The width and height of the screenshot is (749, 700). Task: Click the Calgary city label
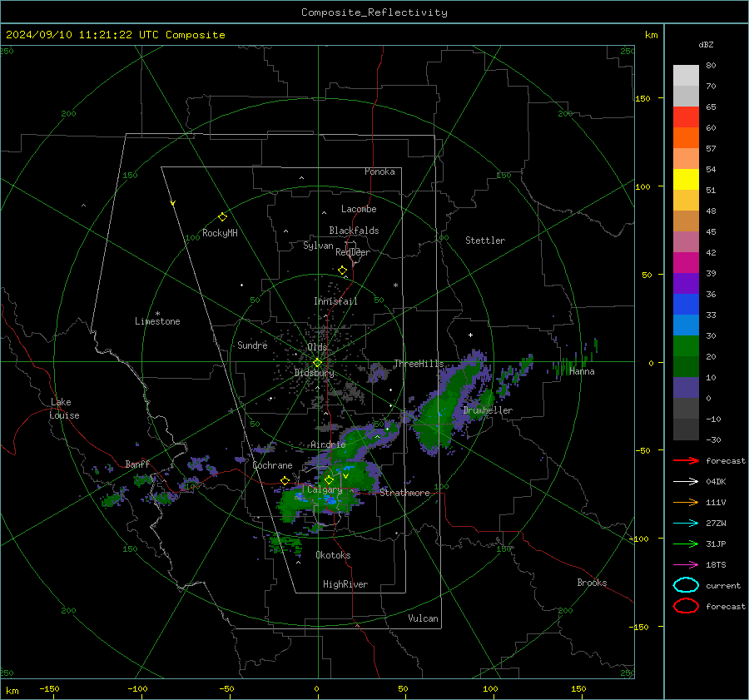(325, 489)
